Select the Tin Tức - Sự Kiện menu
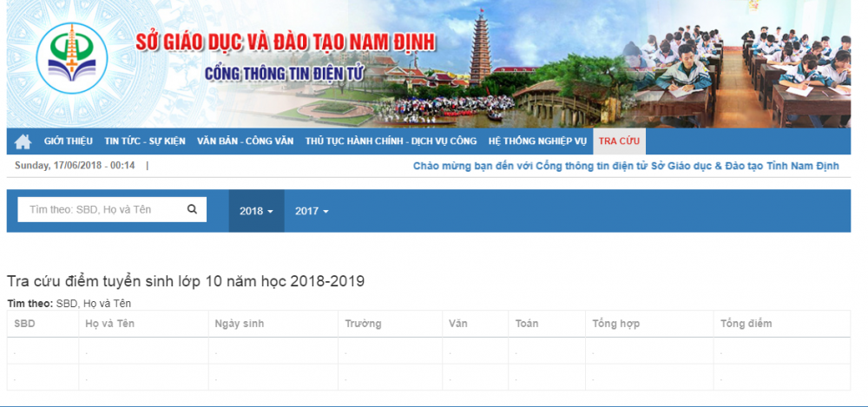The image size is (868, 407). pos(144,141)
